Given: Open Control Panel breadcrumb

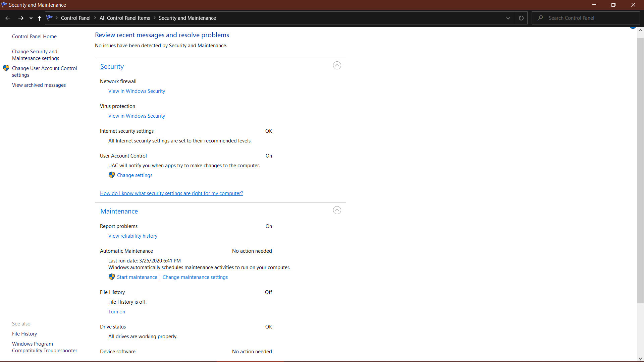Looking at the screenshot, I should [x=75, y=18].
